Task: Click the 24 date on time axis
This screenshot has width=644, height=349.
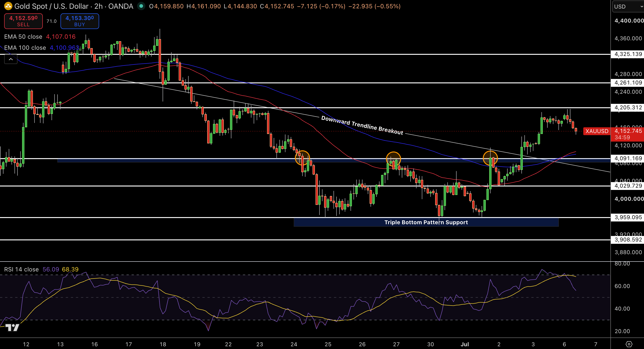Action: [294, 344]
